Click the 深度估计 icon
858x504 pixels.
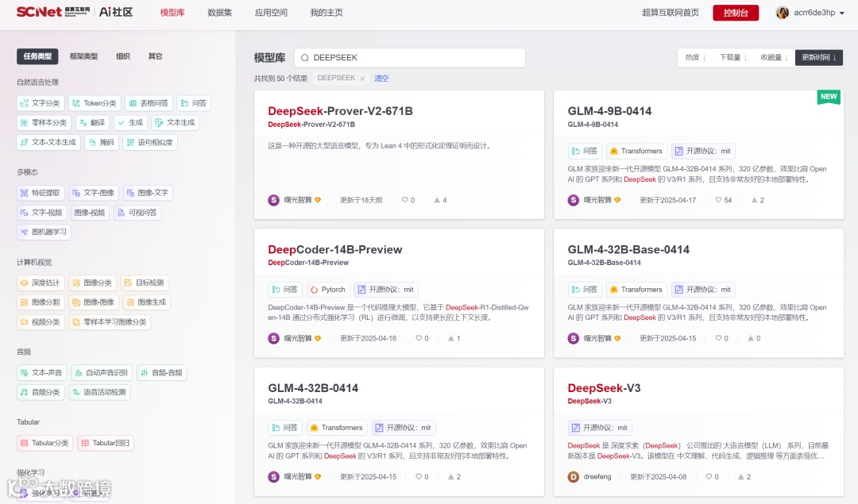point(24,283)
